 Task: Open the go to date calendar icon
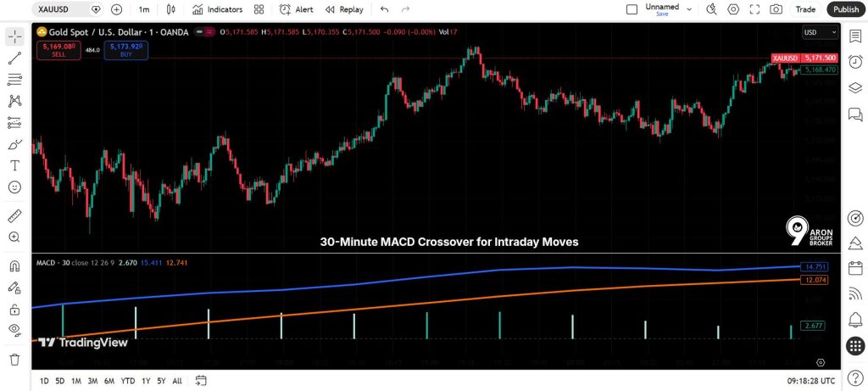click(x=201, y=381)
